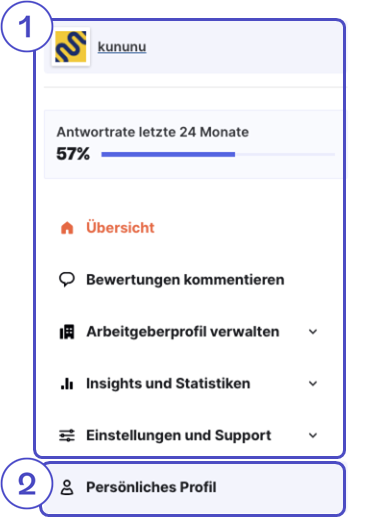Expand the Einstellungen und Support chevron
The image size is (371, 530).
click(313, 435)
